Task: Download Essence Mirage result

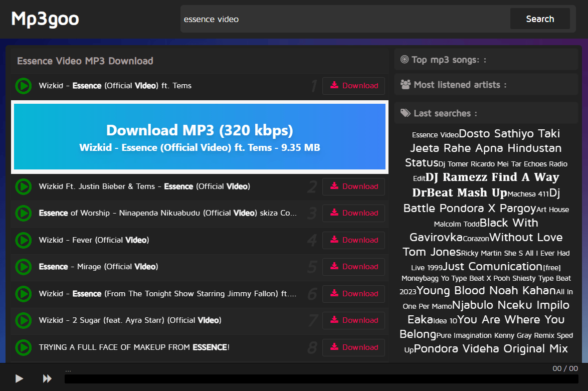Action: click(x=353, y=267)
